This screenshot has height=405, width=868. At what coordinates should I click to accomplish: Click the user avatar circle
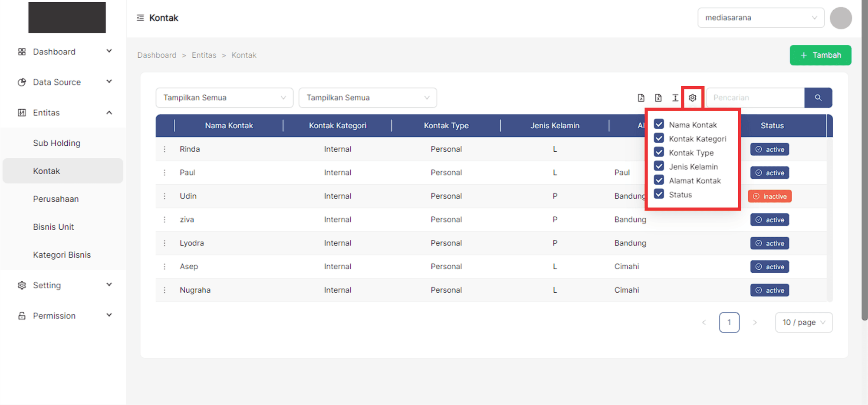(x=840, y=18)
